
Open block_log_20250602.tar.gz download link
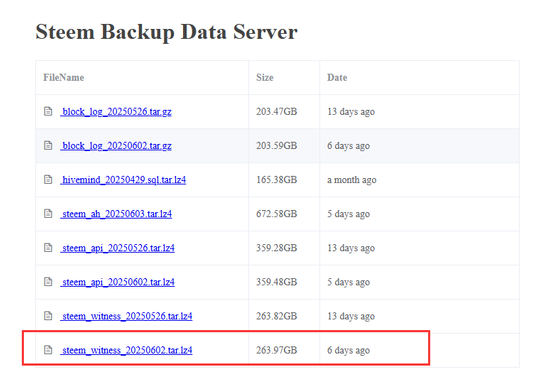tap(116, 146)
